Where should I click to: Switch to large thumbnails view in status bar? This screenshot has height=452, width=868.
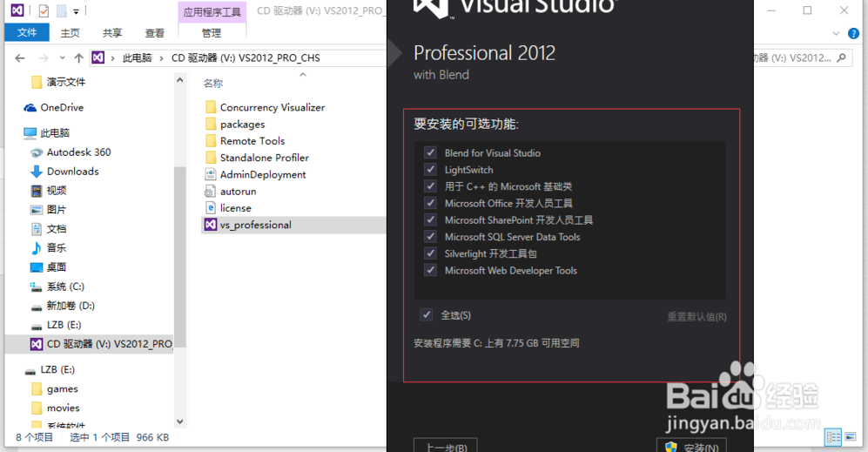pos(850,437)
